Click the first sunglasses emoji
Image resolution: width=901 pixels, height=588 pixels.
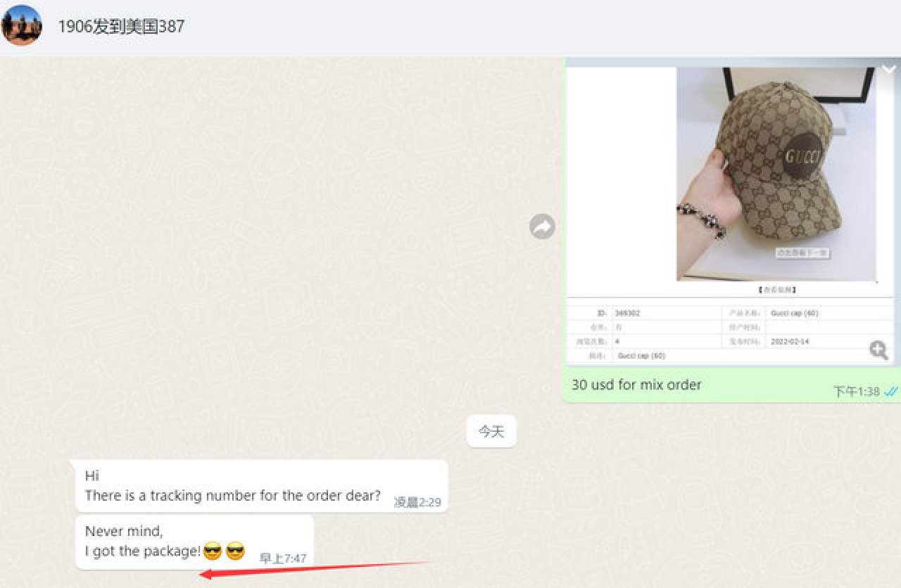click(x=212, y=551)
